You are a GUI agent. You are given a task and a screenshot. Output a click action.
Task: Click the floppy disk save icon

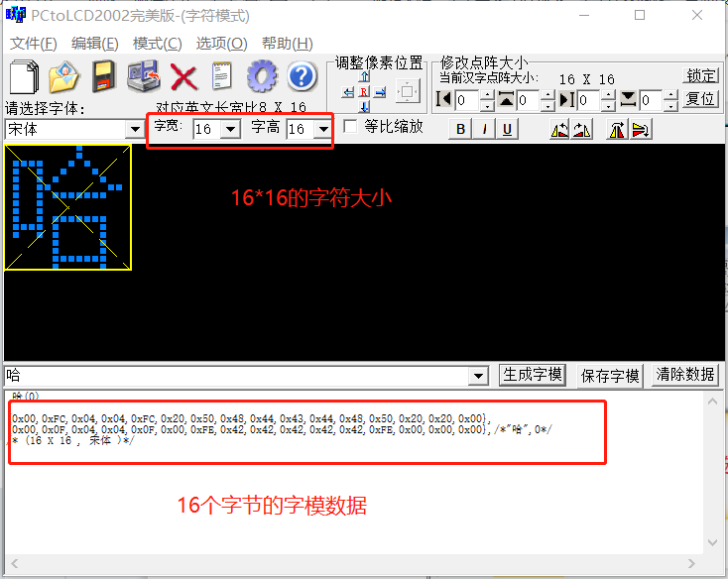103,76
